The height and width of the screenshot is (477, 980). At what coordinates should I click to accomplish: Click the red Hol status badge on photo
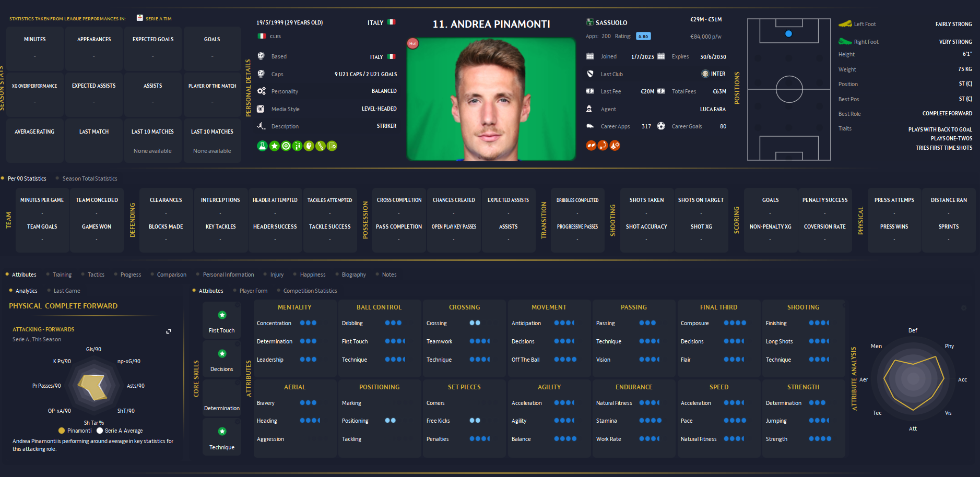click(412, 43)
